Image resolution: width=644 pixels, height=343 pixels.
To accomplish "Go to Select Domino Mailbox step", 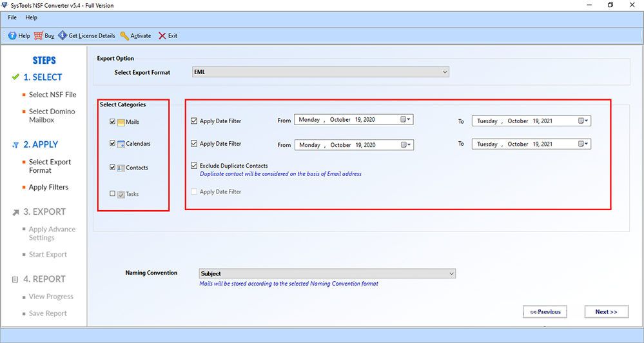I will coord(52,115).
